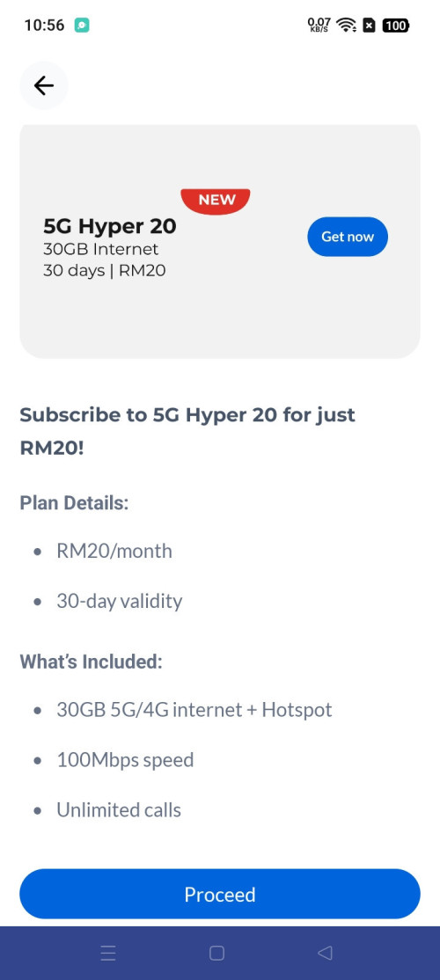
Task: Tap the network speed KB/S indicator
Action: click(x=319, y=26)
